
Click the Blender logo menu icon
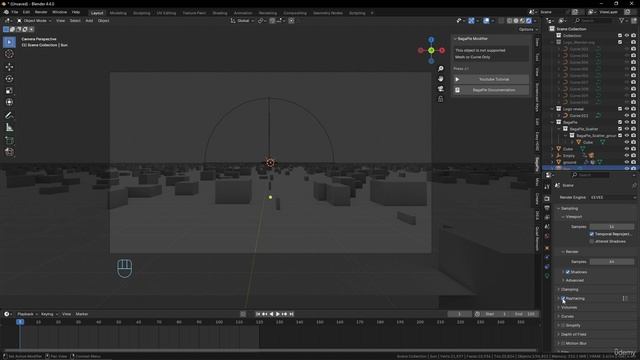(6, 12)
